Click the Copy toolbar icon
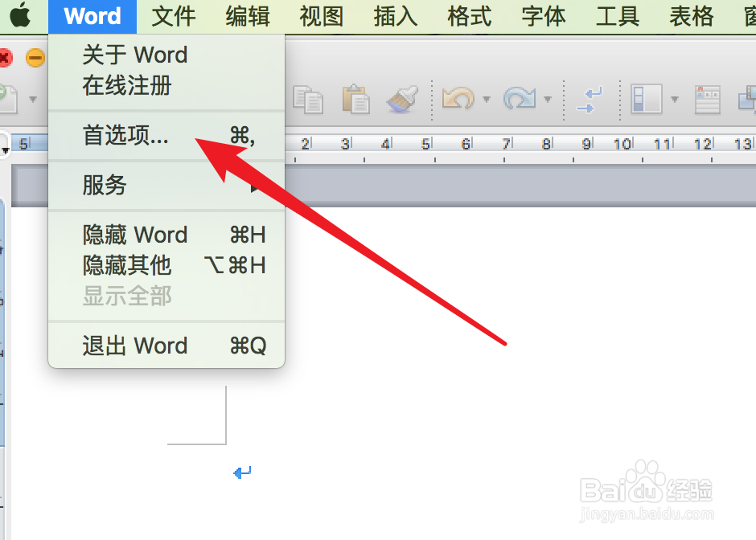This screenshot has height=540, width=756. pos(308,99)
